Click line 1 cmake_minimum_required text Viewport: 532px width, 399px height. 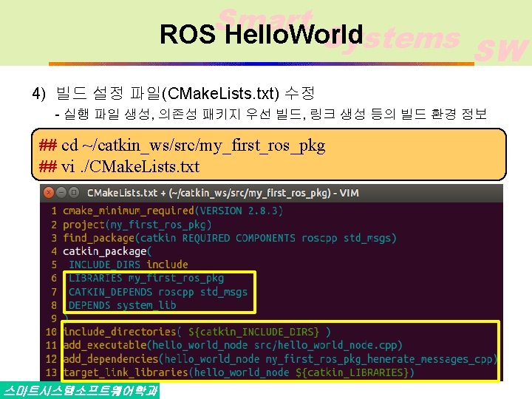(172, 211)
